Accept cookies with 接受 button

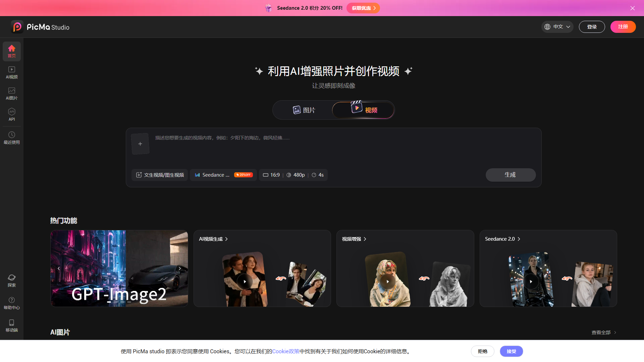(x=512, y=351)
